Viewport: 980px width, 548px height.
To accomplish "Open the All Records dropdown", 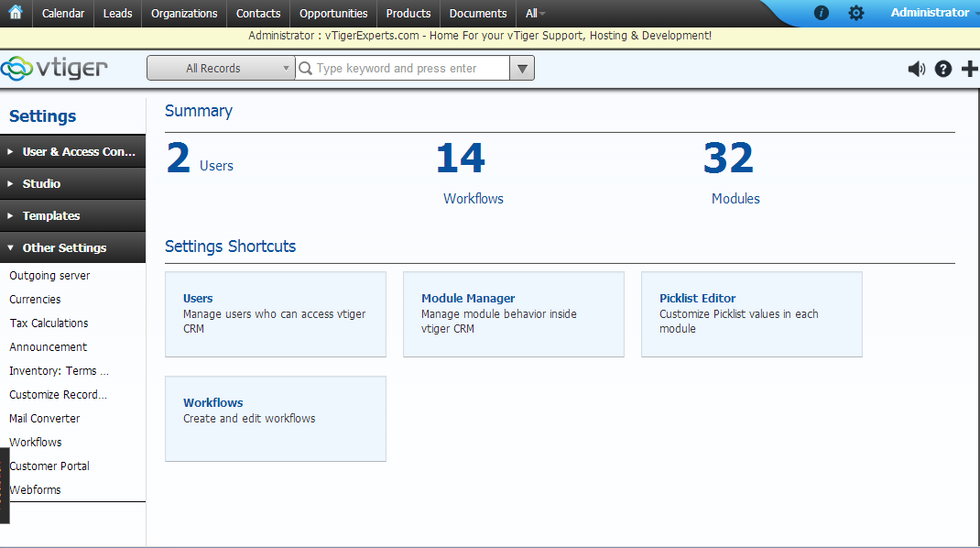I will [220, 68].
